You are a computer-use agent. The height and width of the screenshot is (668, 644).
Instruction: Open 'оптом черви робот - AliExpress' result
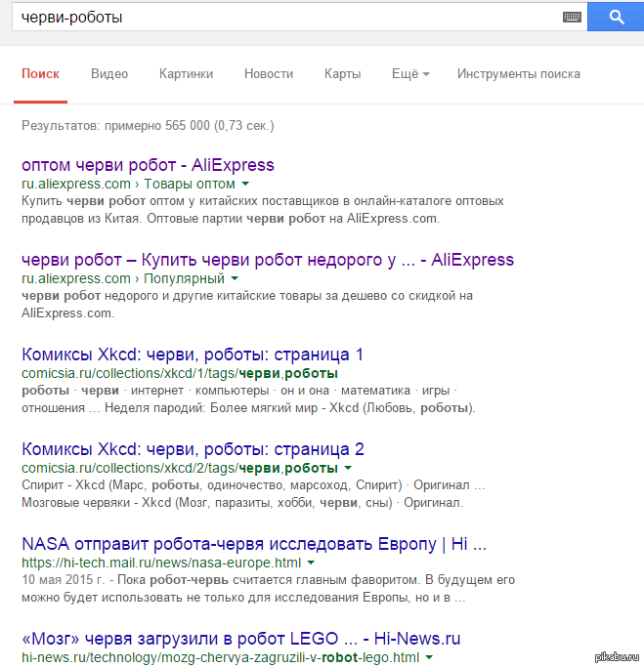point(148,165)
